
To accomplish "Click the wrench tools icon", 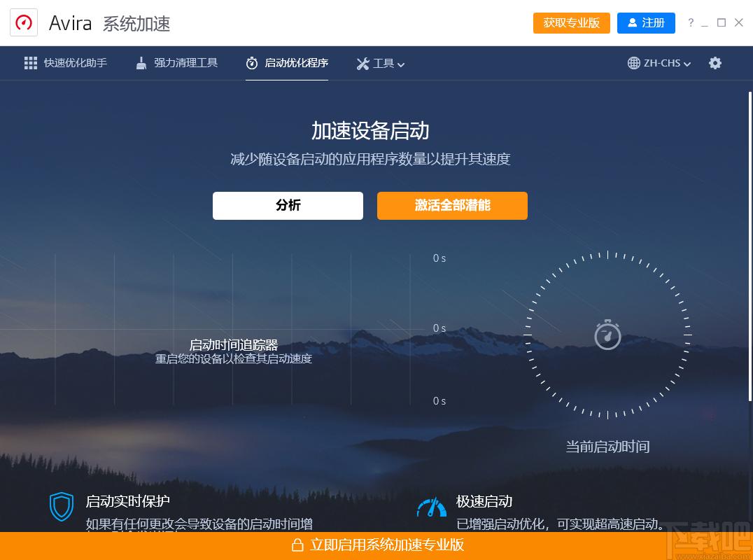I will 363,64.
